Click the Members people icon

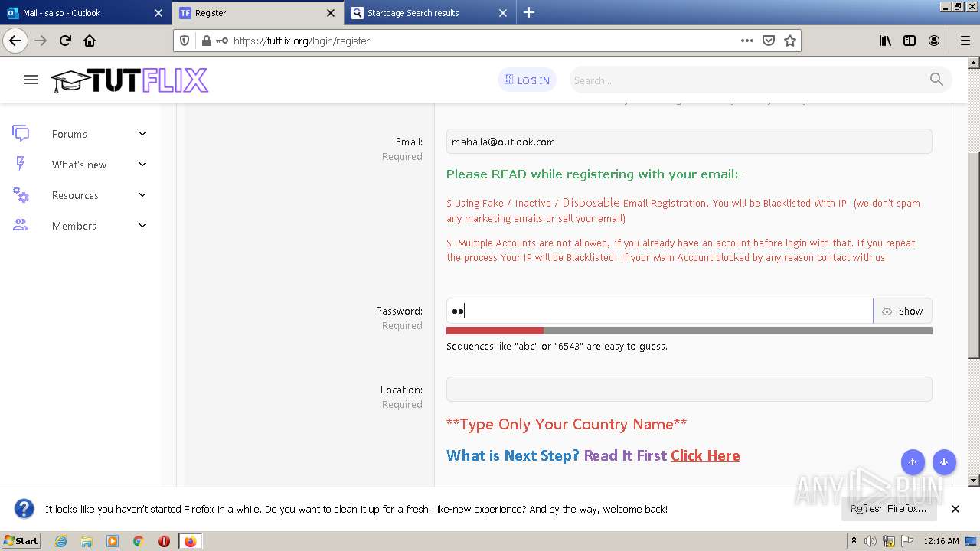pyautogui.click(x=21, y=225)
